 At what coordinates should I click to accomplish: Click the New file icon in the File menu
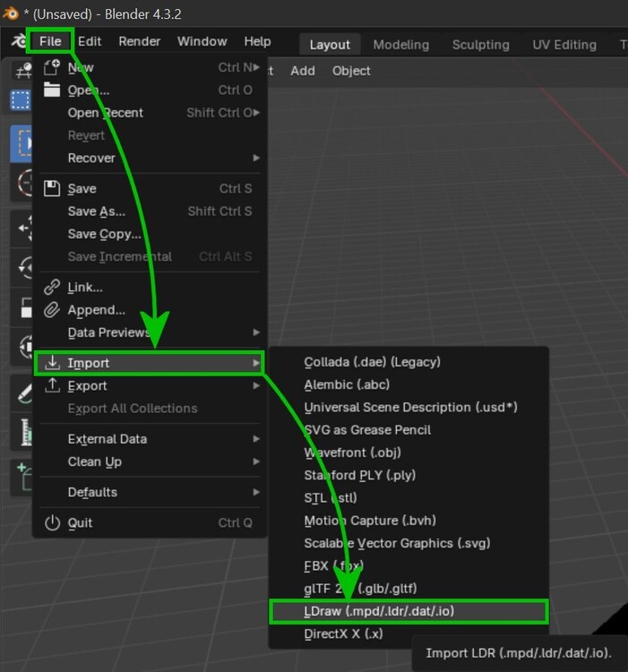[52, 67]
